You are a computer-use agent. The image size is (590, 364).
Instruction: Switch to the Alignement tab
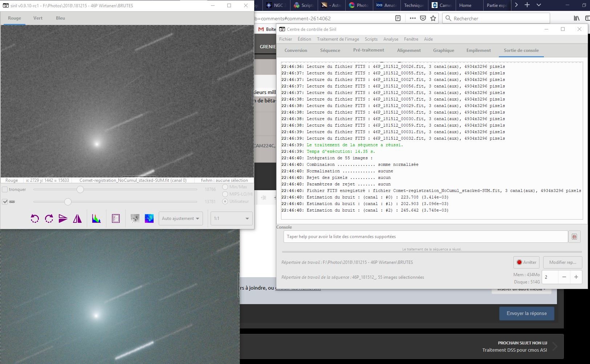tap(409, 50)
